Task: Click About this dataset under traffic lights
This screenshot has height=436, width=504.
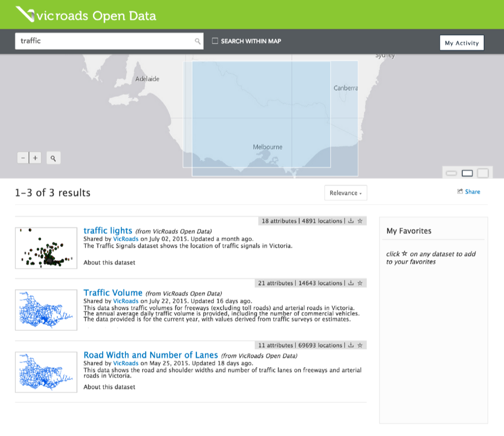Action: click(x=109, y=262)
